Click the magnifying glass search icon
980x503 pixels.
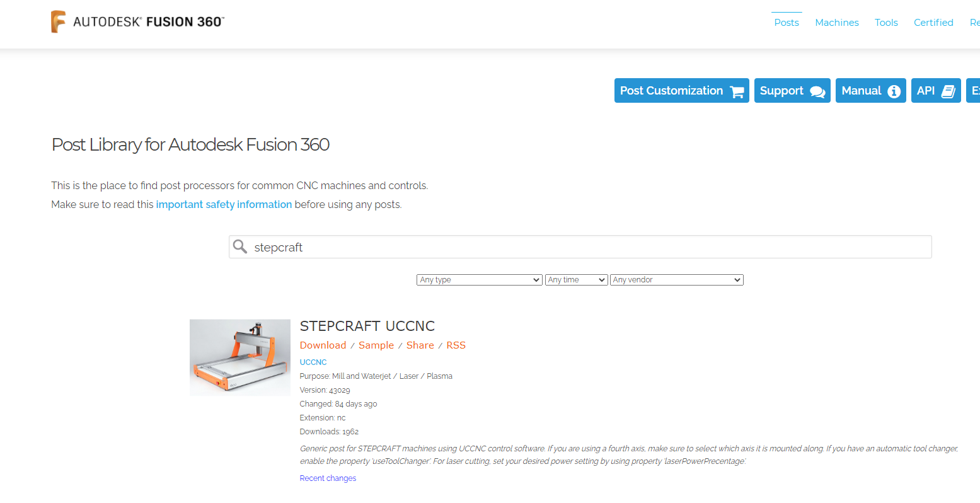240,246
